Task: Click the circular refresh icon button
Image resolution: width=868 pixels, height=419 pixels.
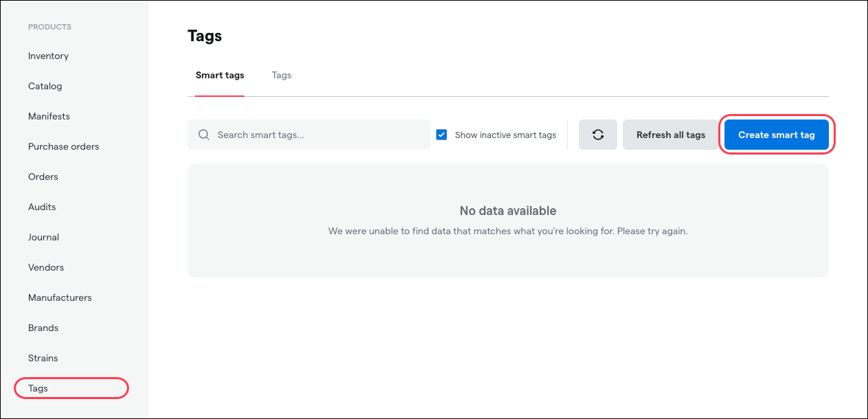Action: coord(598,135)
